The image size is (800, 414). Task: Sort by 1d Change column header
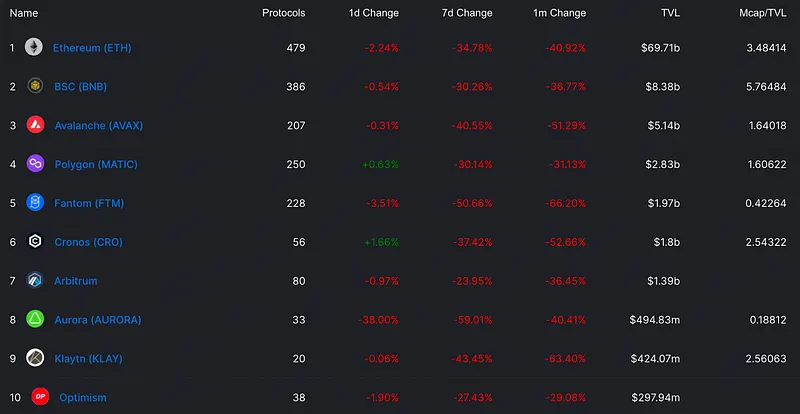[x=375, y=13]
